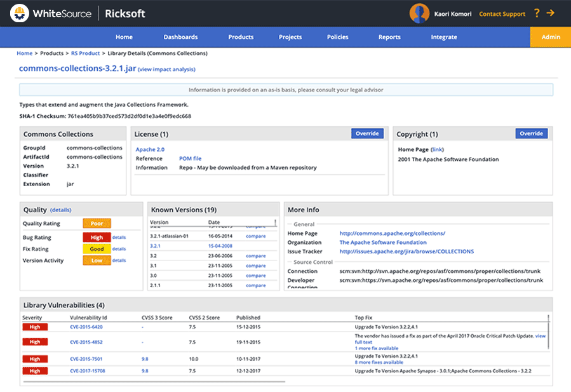Follow the Copyright Home Page (link)
The width and height of the screenshot is (571, 392).
pyautogui.click(x=437, y=149)
